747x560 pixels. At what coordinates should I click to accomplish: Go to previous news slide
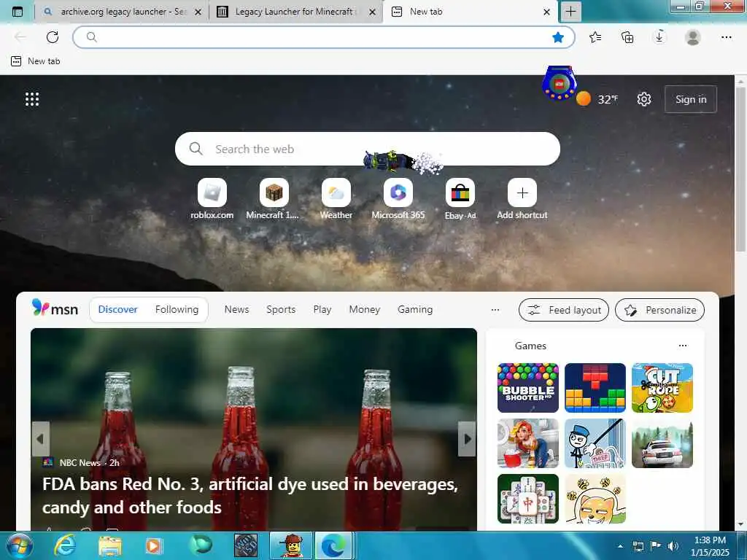click(41, 438)
